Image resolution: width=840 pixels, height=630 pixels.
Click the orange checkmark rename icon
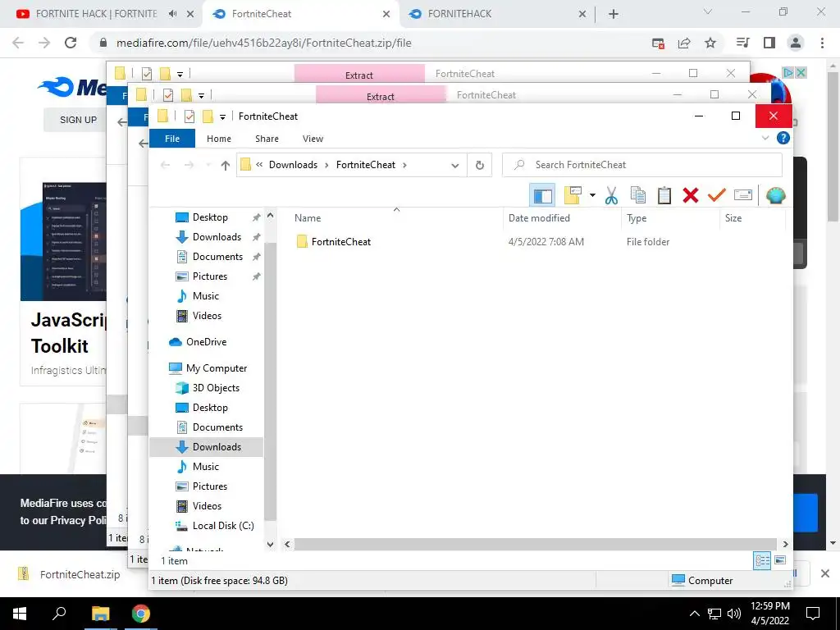pos(717,195)
